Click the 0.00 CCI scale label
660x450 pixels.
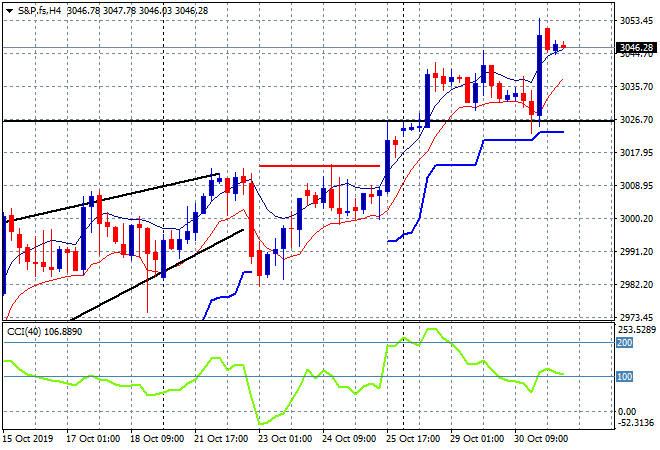[627, 412]
